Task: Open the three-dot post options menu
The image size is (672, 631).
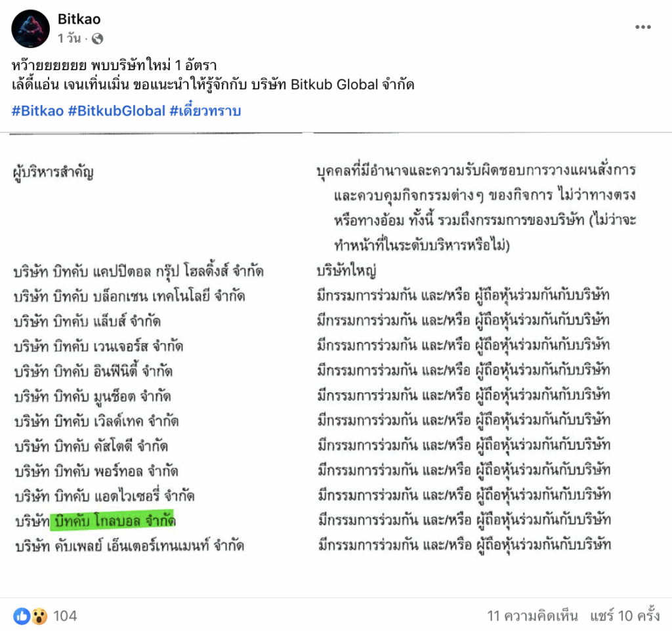Action: 642,28
